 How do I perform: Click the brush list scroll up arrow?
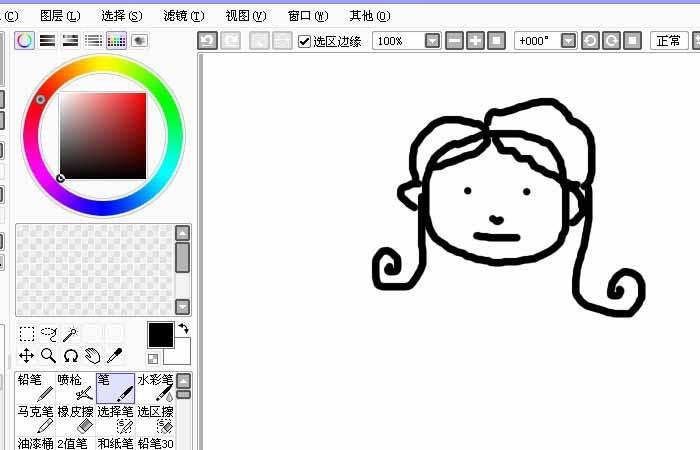(x=183, y=381)
